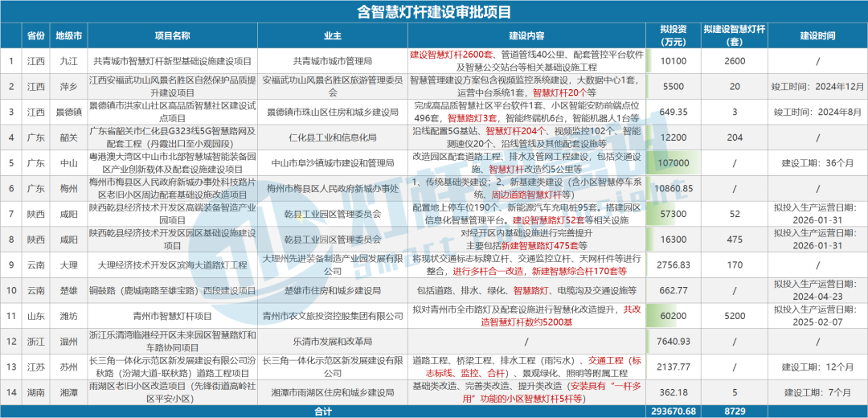Select the 湘潭 city cell
Screen dimensions: 868x418
[x=68, y=392]
